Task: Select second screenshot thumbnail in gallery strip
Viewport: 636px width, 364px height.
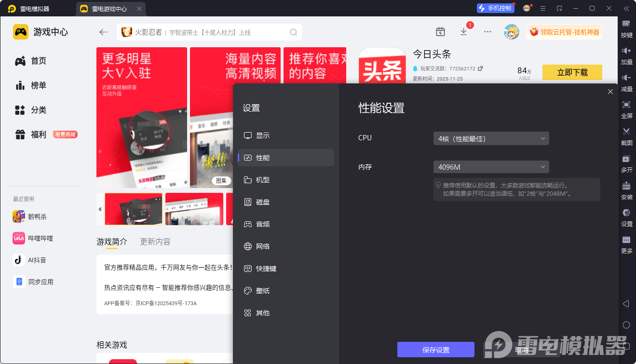Action: [194, 209]
